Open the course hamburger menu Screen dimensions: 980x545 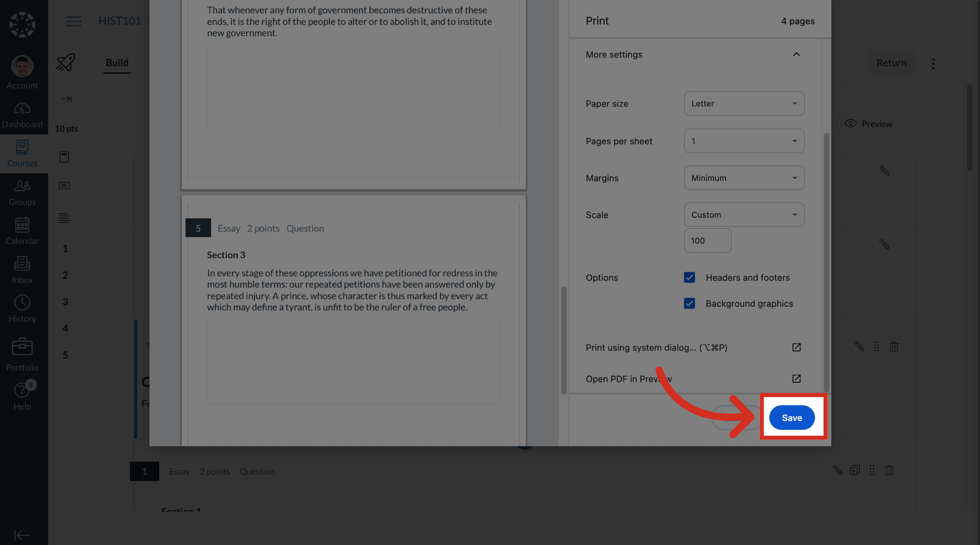(x=74, y=21)
